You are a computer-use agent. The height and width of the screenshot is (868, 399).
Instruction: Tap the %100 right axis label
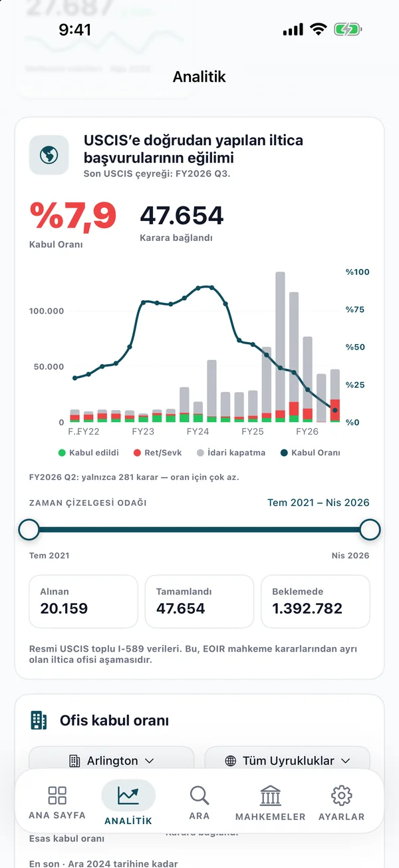point(358,272)
